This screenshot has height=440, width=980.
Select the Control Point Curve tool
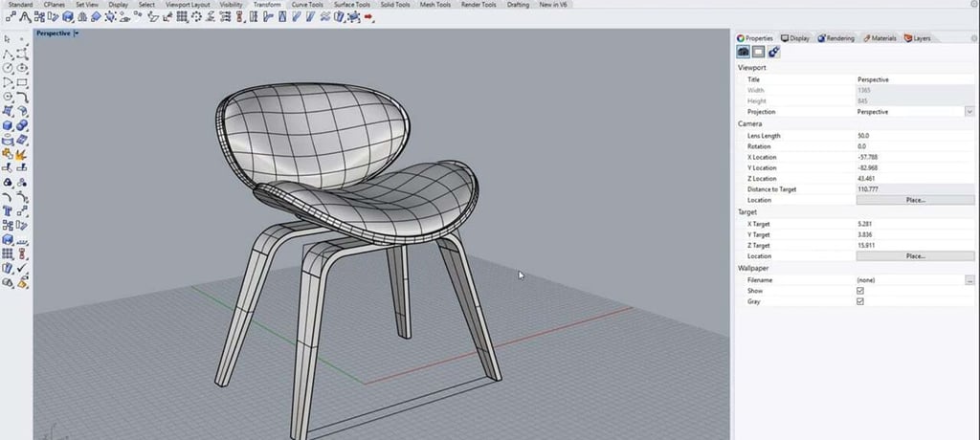click(22, 54)
